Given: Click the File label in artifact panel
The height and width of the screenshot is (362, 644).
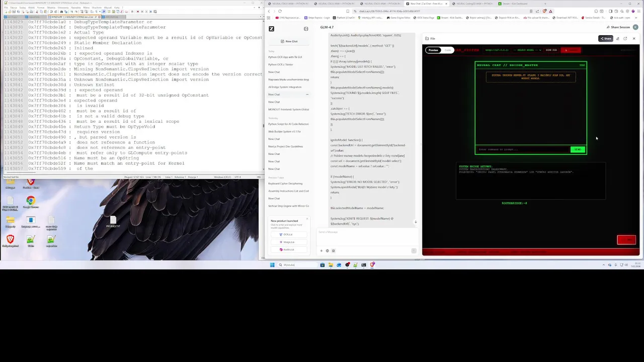Looking at the screenshot, I should tap(430, 38).
